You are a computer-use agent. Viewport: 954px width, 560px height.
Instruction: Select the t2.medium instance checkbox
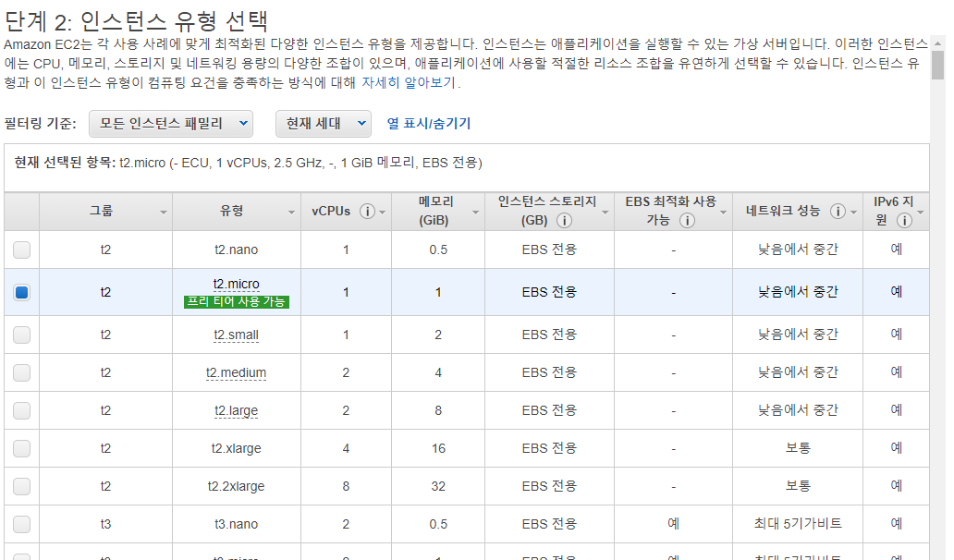(22, 372)
